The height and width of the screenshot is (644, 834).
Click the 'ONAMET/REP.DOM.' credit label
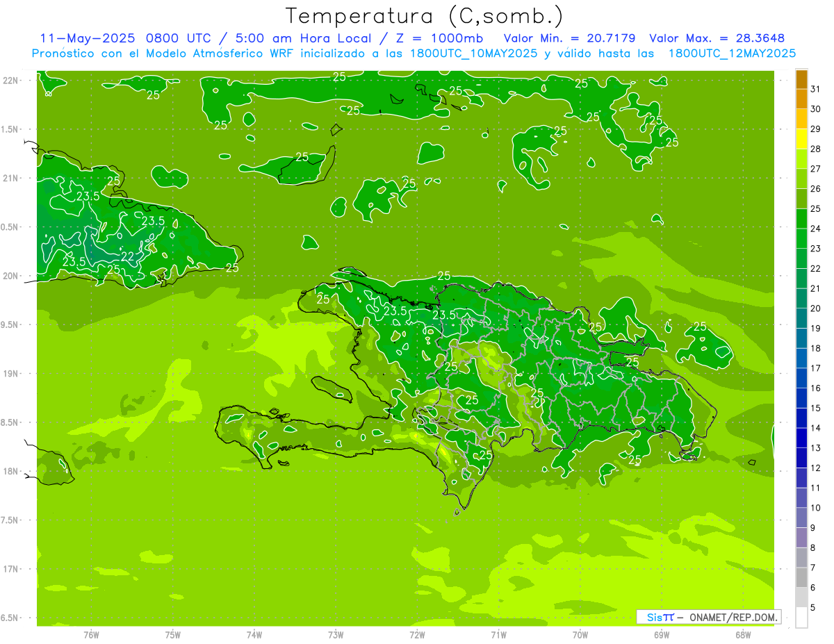(733, 617)
